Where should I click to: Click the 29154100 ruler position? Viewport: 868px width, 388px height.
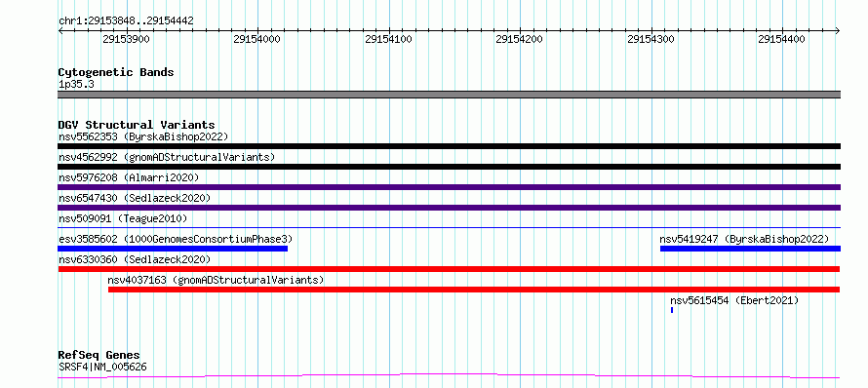[x=388, y=39]
